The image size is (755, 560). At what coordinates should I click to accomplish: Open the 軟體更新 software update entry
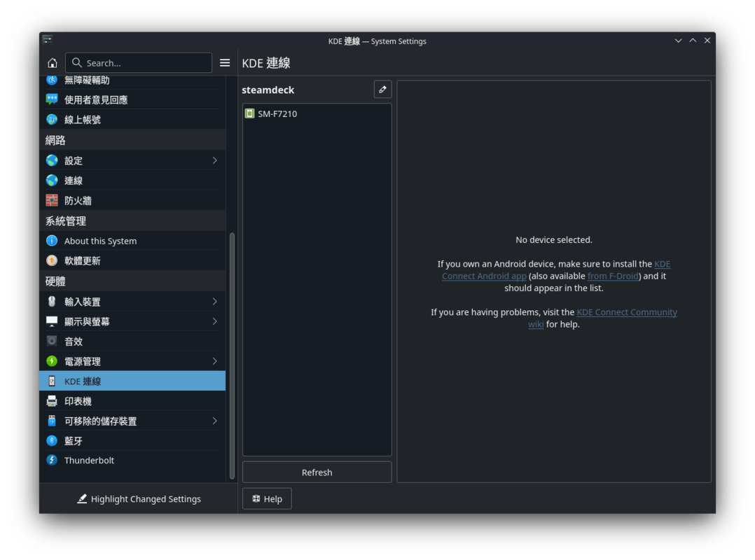pyautogui.click(x=132, y=261)
